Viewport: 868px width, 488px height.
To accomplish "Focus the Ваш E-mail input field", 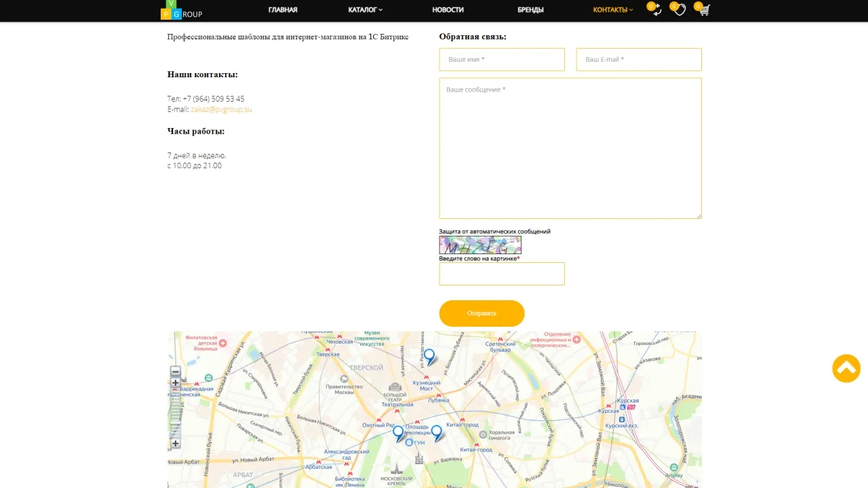I will click(639, 60).
